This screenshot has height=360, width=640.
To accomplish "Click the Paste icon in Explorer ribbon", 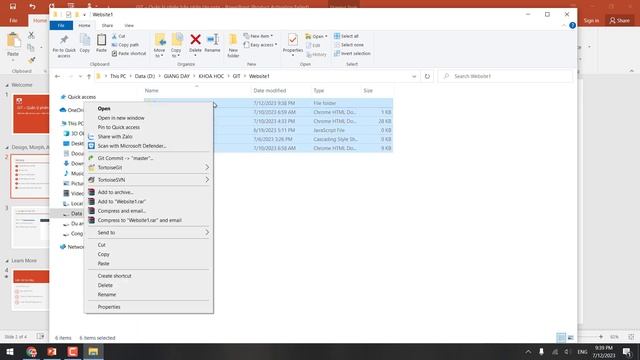I will (101, 40).
